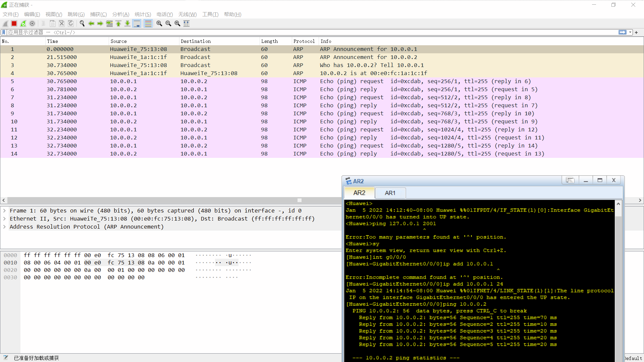Viewport: 644px width, 362px height.
Task: Click hex row offset 0010
Action: click(10, 263)
